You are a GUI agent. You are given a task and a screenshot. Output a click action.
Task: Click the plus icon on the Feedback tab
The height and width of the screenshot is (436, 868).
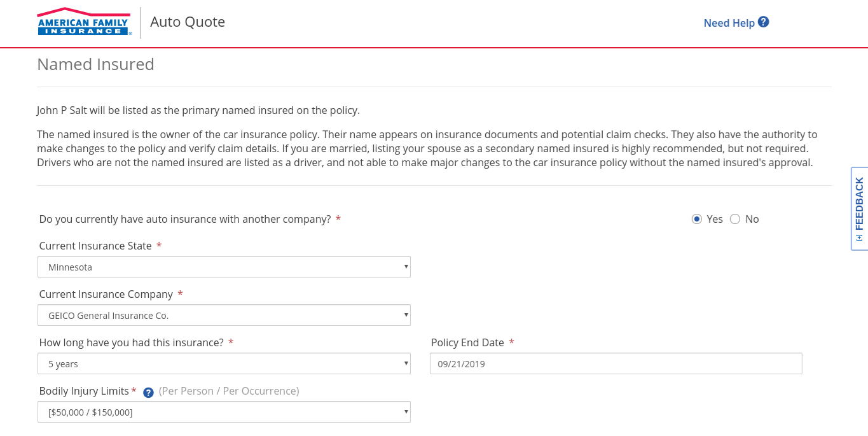pyautogui.click(x=859, y=237)
